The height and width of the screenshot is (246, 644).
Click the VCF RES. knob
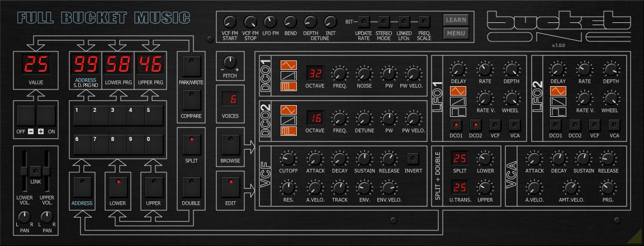click(x=288, y=188)
